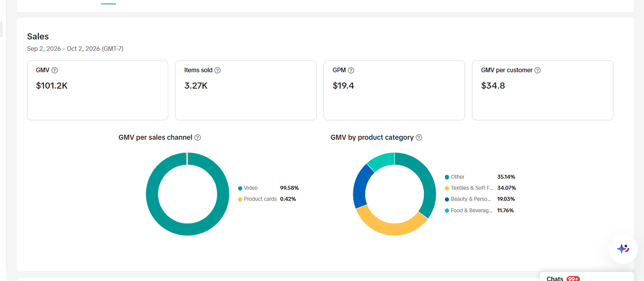
Task: Click the GPM question mark icon
Action: click(351, 70)
